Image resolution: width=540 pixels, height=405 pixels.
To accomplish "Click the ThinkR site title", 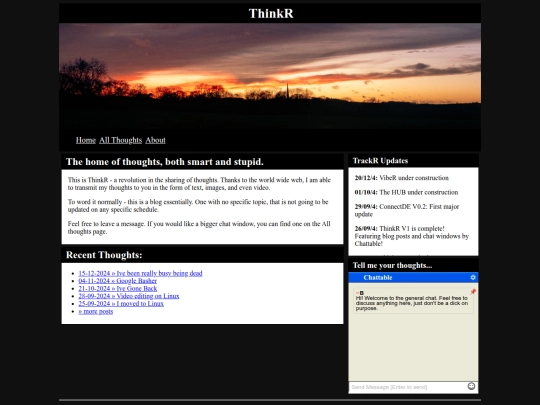I will (271, 13).
